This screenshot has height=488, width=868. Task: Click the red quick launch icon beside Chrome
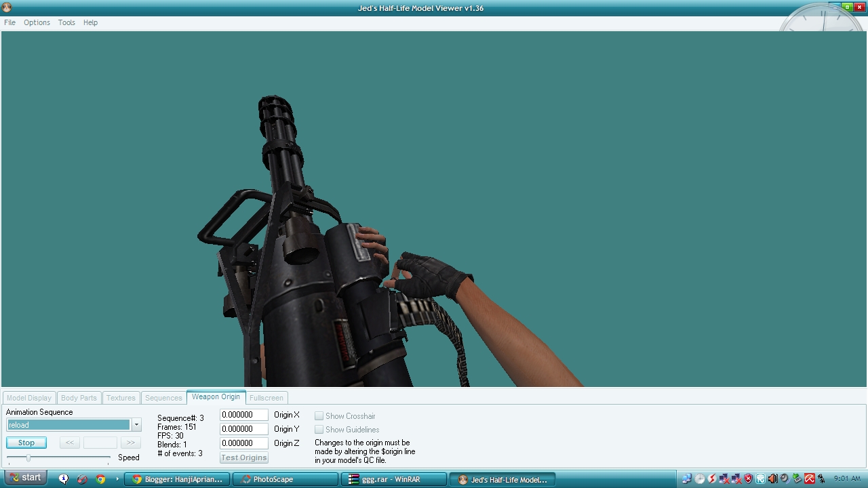tap(82, 479)
